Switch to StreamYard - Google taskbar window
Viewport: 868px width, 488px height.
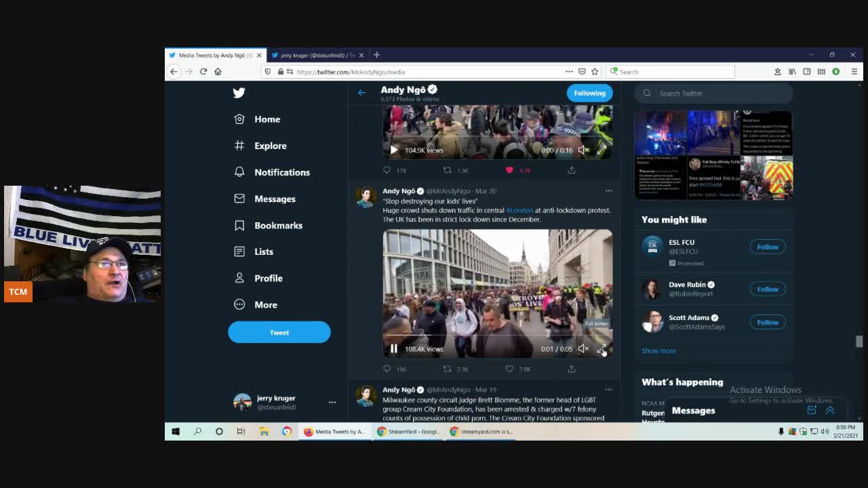coord(409,432)
